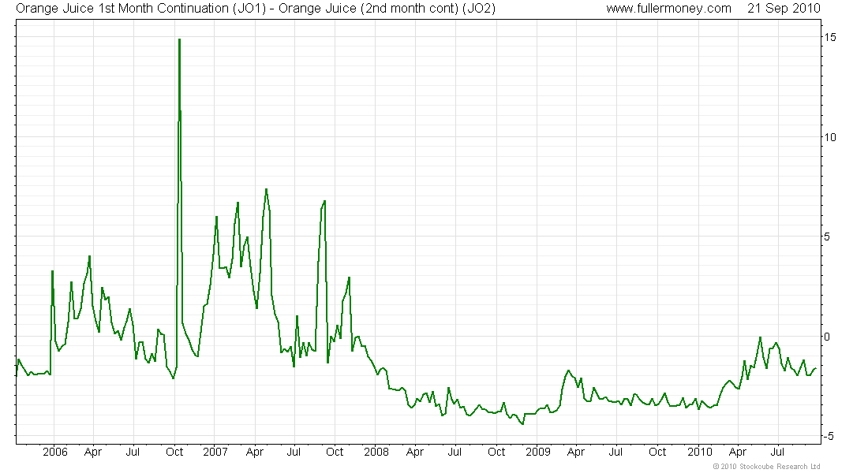Click the y-axis value 0
This screenshot has width=868, height=473.
pyautogui.click(x=827, y=337)
